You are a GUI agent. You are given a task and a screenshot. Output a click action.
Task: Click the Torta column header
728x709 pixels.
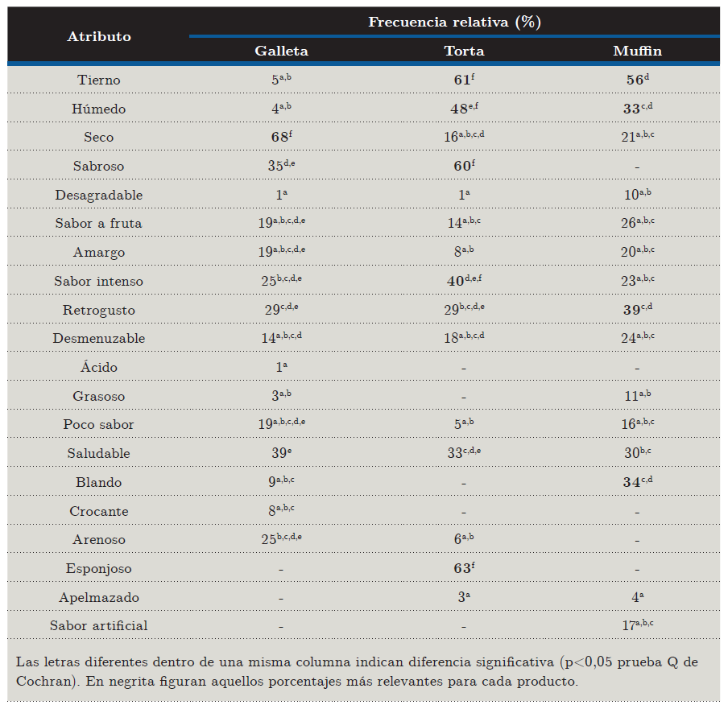pos(464,51)
